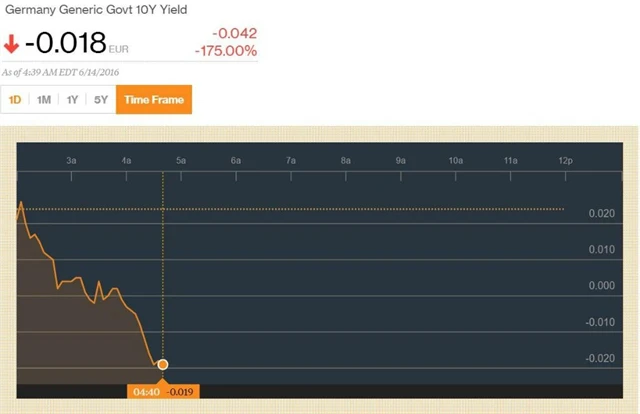Click the 0.020 label on yield axis
This screenshot has width=640, height=414.
602,214
